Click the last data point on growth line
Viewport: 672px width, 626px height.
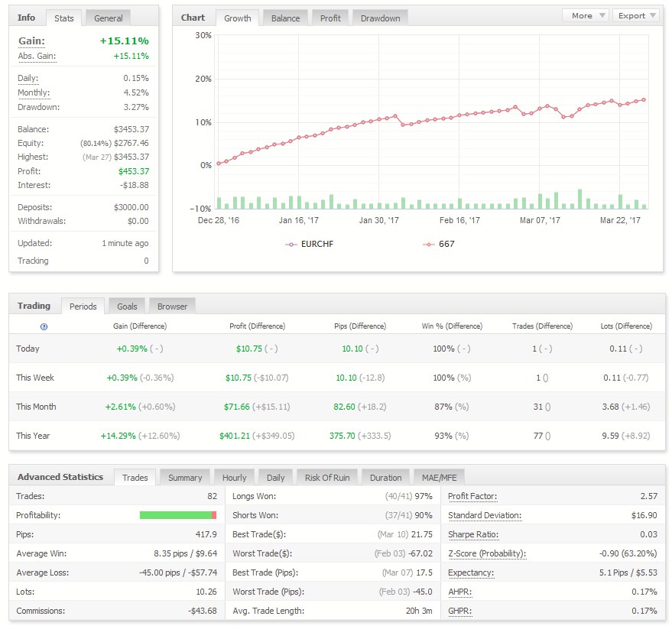point(643,100)
